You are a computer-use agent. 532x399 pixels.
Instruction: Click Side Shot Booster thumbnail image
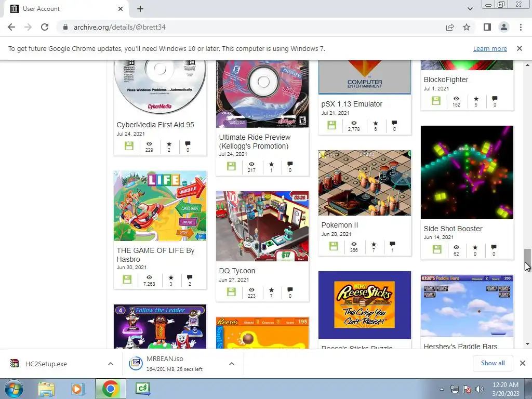pos(467,172)
